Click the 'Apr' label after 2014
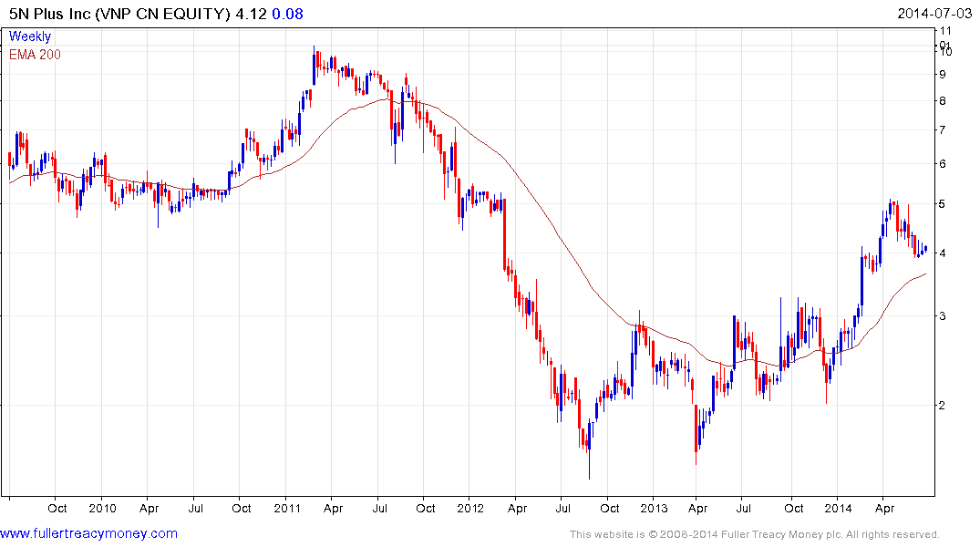 tap(884, 508)
